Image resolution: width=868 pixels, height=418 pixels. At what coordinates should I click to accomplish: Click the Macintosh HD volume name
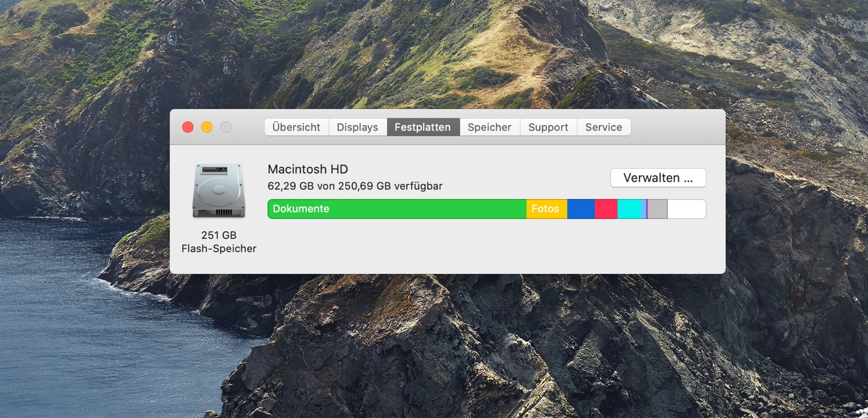[x=307, y=169]
